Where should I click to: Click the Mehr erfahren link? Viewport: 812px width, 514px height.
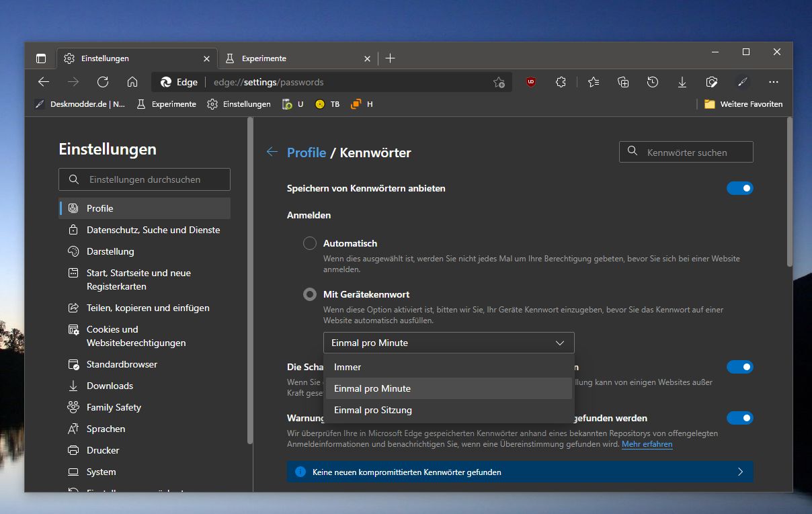pos(647,444)
